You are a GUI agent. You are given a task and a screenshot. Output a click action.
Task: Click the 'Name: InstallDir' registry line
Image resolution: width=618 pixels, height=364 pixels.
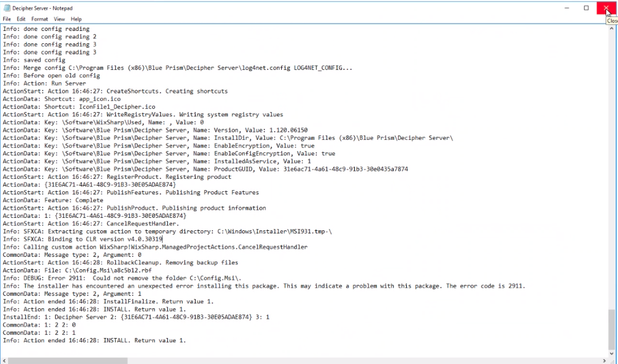point(228,138)
